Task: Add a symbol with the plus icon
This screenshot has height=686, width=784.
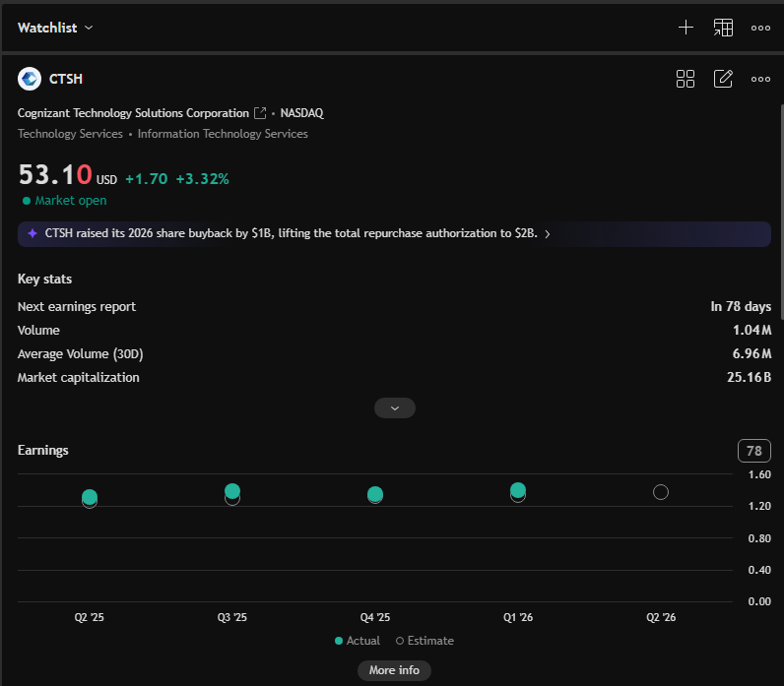Action: [x=686, y=28]
